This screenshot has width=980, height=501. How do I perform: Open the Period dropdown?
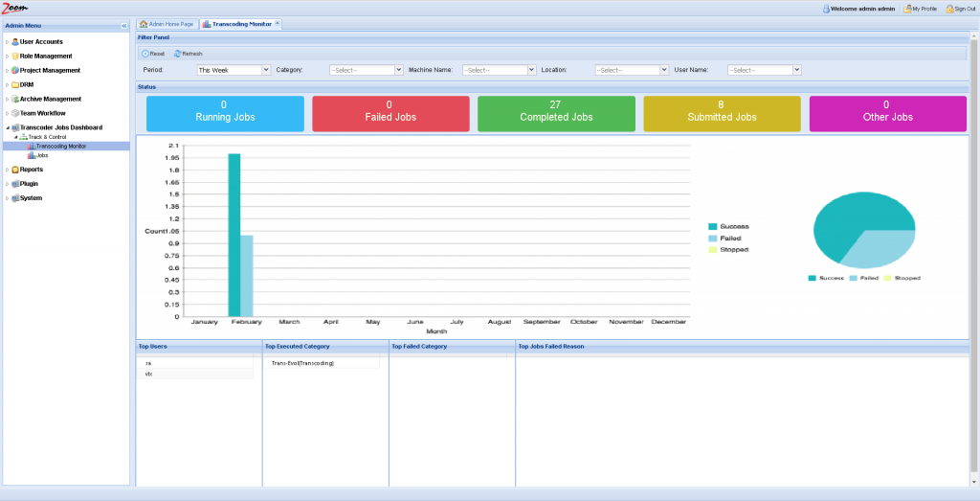266,70
